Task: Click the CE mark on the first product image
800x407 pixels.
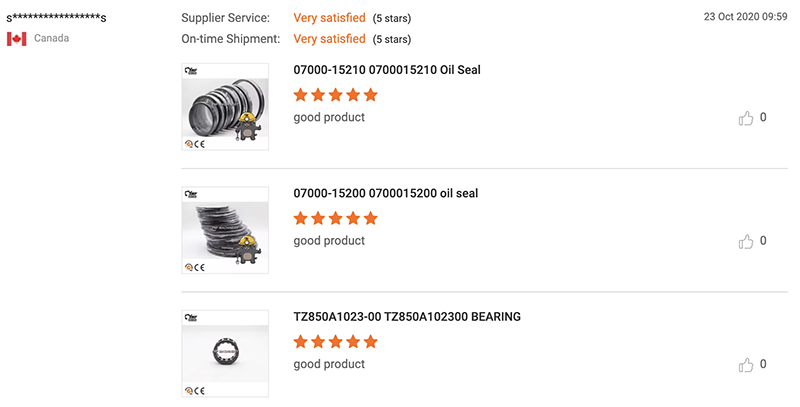Action: [199, 144]
